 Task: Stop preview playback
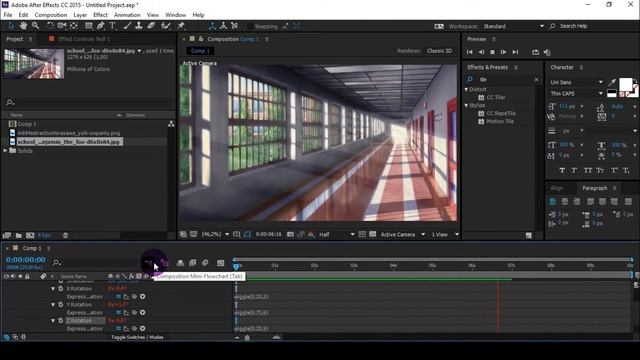(x=492, y=52)
